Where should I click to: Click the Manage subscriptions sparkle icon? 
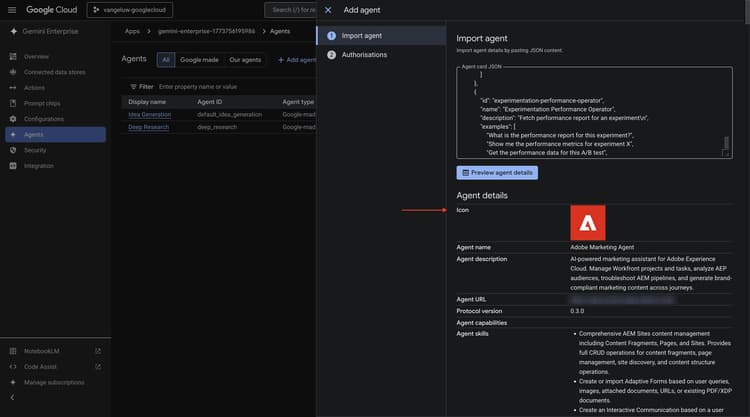[13, 383]
